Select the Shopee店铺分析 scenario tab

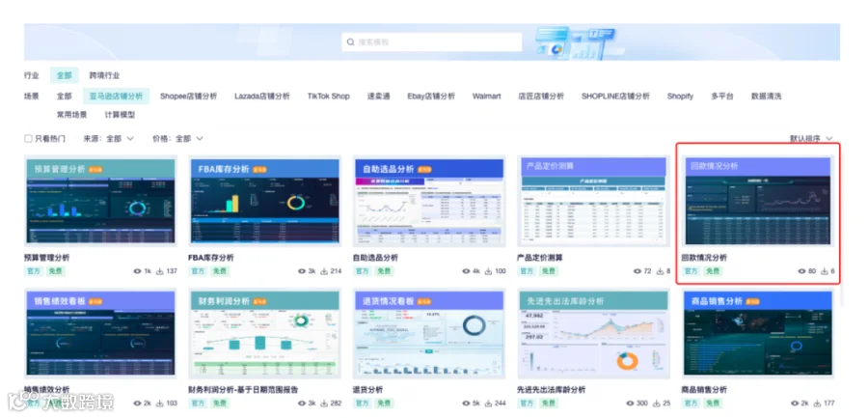point(188,96)
